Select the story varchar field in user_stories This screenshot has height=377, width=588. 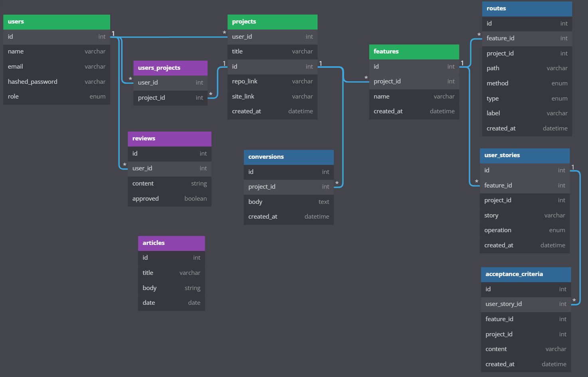click(x=524, y=215)
